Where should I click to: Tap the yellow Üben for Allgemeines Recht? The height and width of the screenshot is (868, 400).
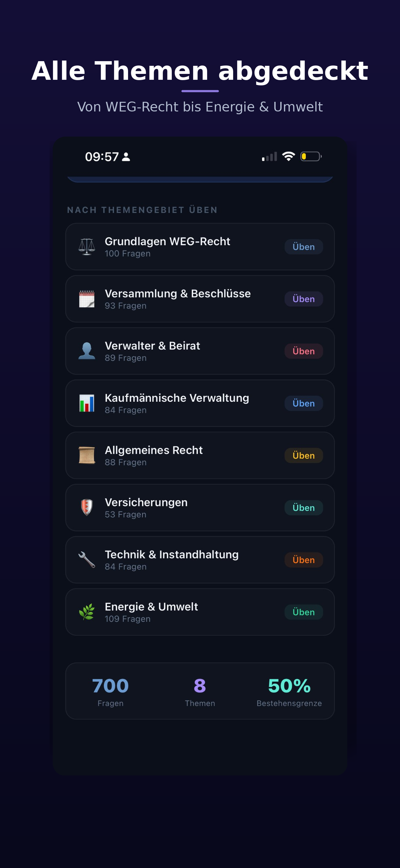click(x=303, y=455)
